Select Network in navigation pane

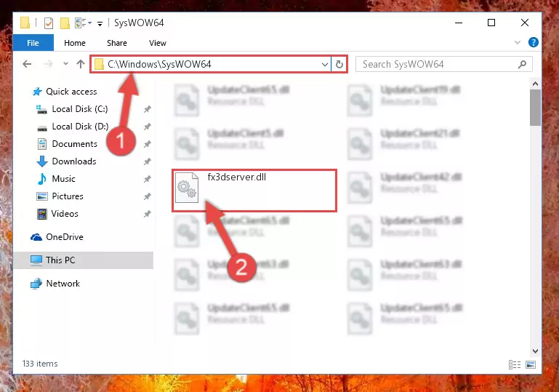[x=55, y=284]
